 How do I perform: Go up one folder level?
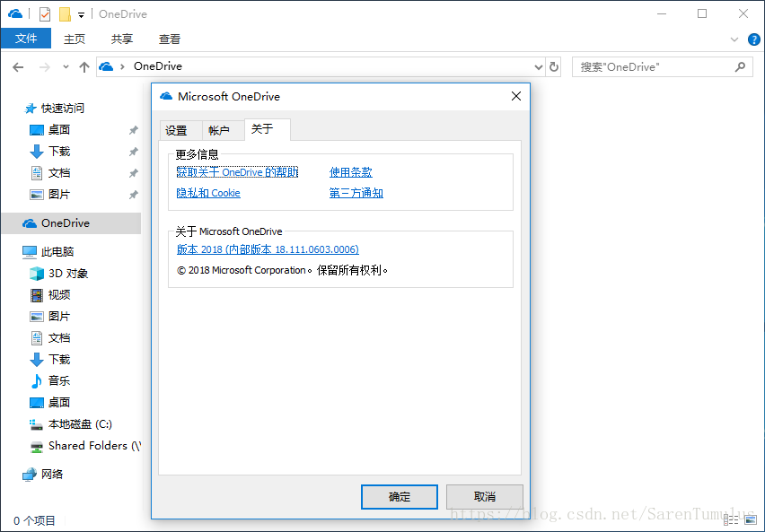coord(84,67)
